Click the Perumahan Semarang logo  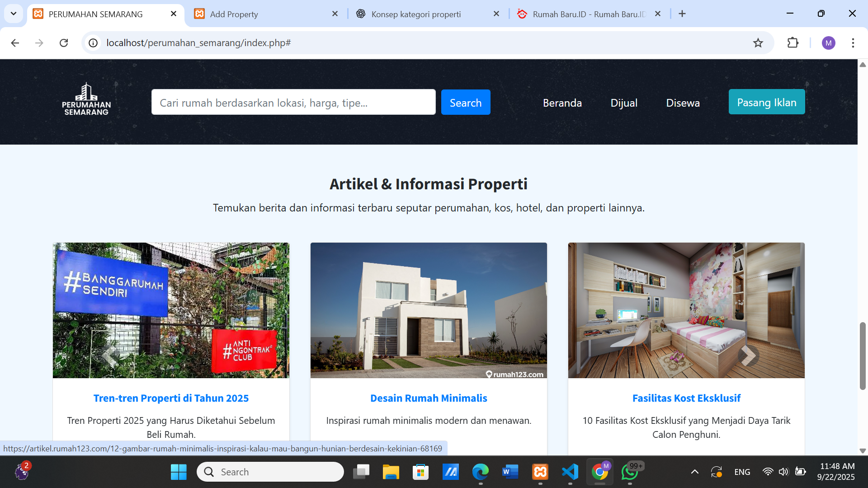click(x=86, y=98)
